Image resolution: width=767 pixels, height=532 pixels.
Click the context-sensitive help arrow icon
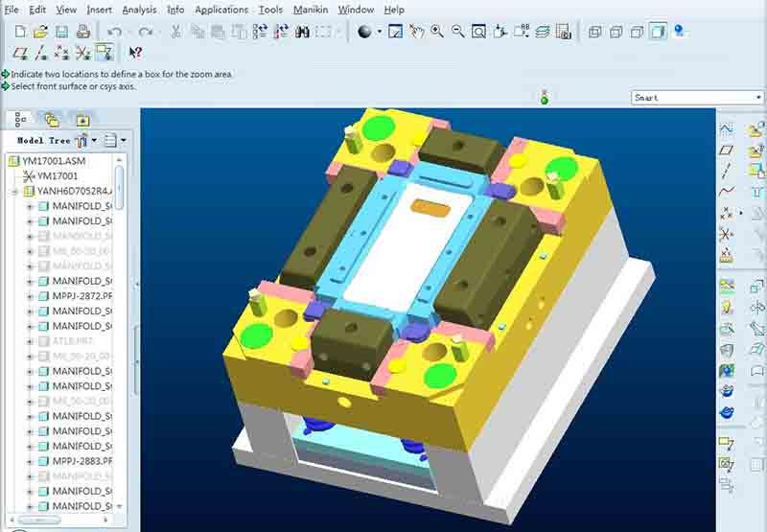tap(135, 53)
